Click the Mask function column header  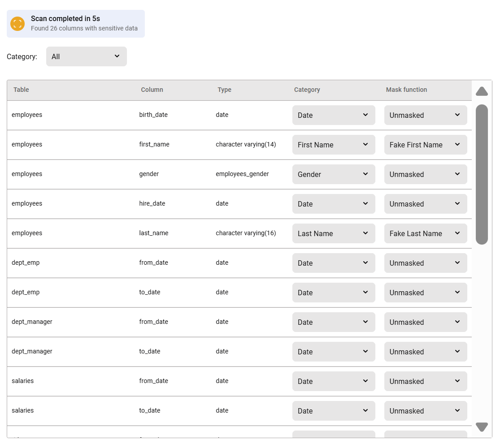(406, 90)
